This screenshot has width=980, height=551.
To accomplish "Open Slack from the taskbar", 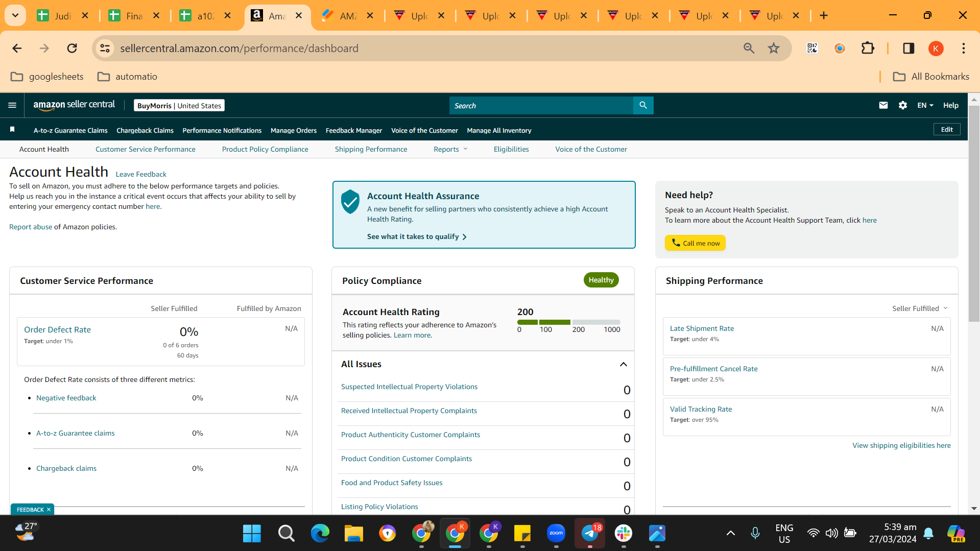I will tap(624, 534).
